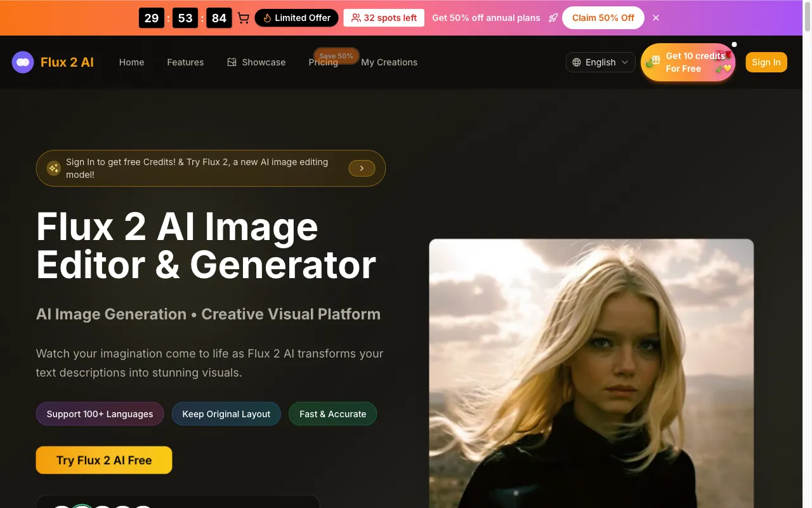
Task: Click the Showcase image icon
Action: [x=232, y=62]
